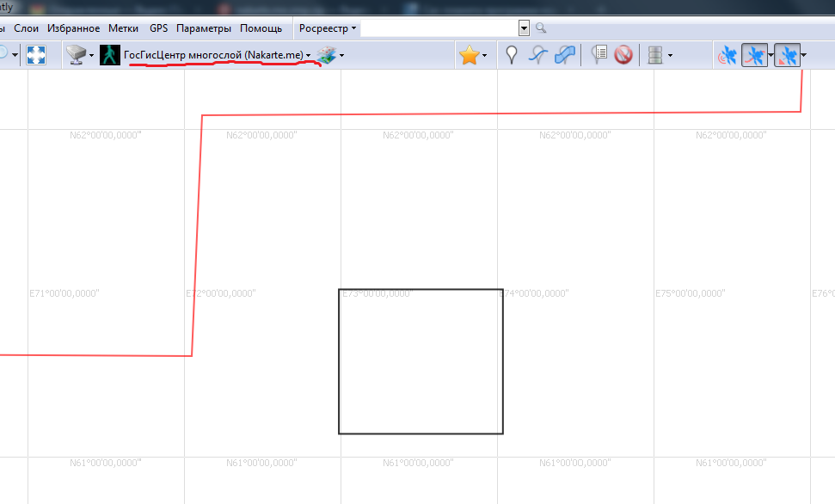This screenshot has width=835, height=504.
Task: Open favorites with the star icon
Action: (469, 55)
